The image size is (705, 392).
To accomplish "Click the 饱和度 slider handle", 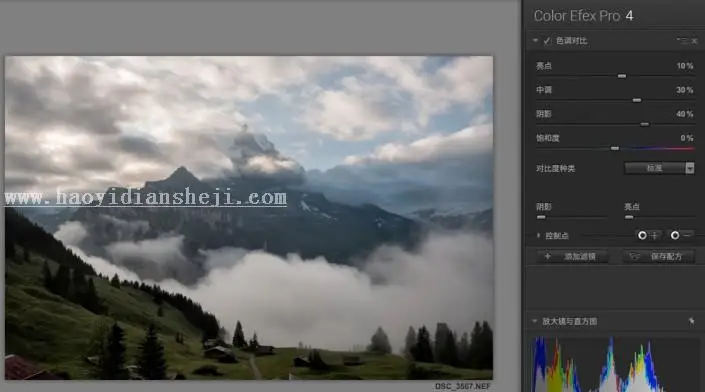I will [x=615, y=148].
